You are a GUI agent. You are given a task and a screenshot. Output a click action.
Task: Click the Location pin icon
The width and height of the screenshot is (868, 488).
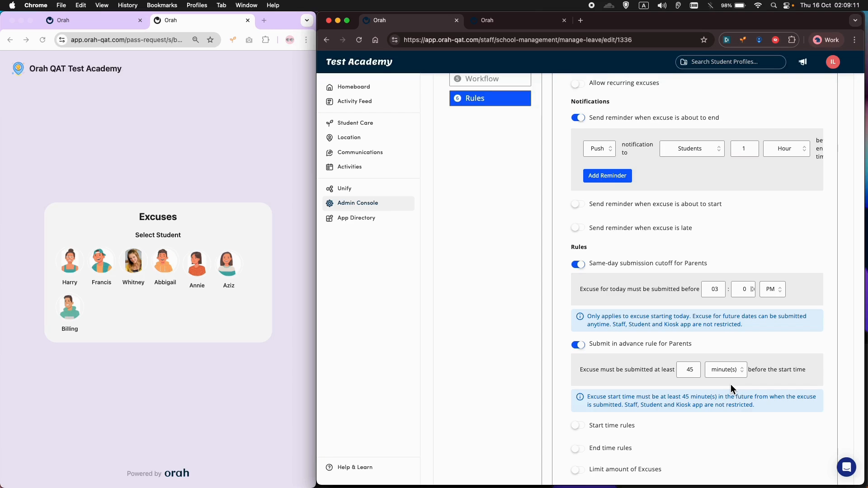(x=330, y=137)
